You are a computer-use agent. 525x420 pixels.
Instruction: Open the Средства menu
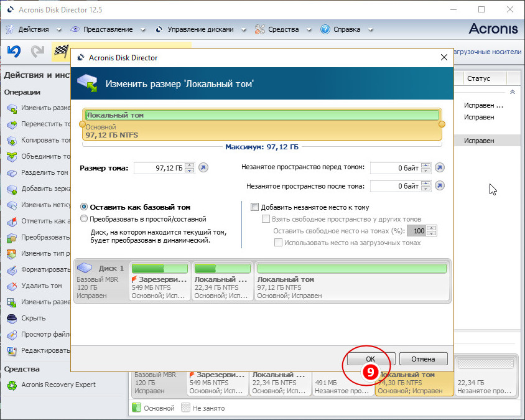(283, 29)
